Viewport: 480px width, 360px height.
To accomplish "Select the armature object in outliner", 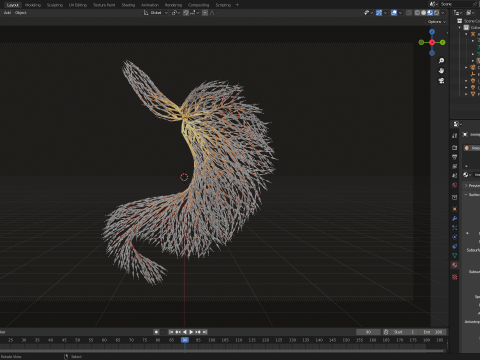I will coord(473,34).
